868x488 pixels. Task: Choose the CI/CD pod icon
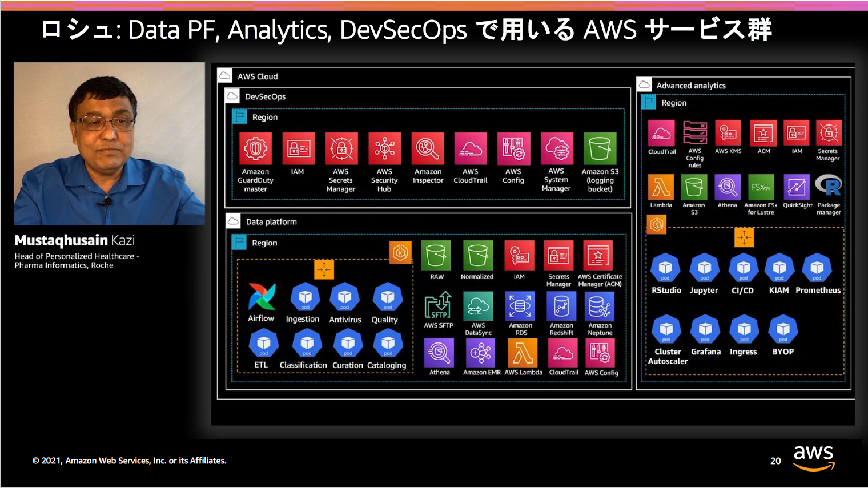pos(744,268)
